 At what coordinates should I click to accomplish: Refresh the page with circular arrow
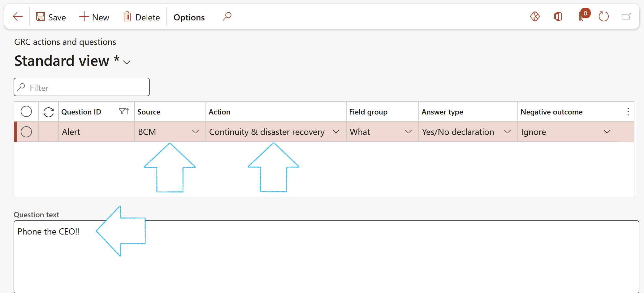pos(603,16)
